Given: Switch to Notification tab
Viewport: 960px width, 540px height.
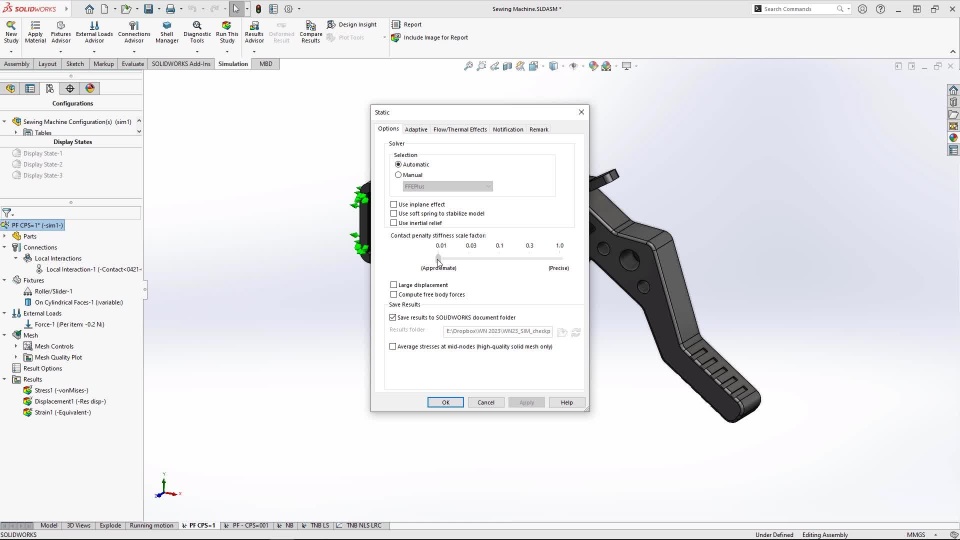Looking at the screenshot, I should pyautogui.click(x=508, y=129).
